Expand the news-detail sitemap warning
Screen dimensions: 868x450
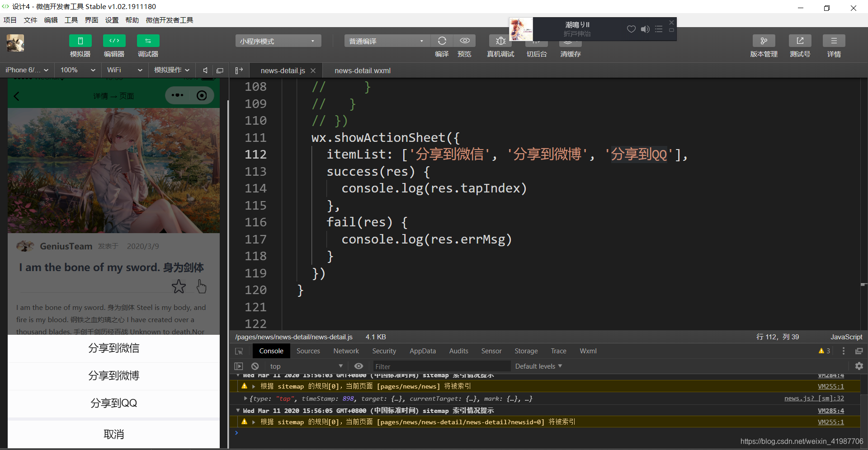254,422
